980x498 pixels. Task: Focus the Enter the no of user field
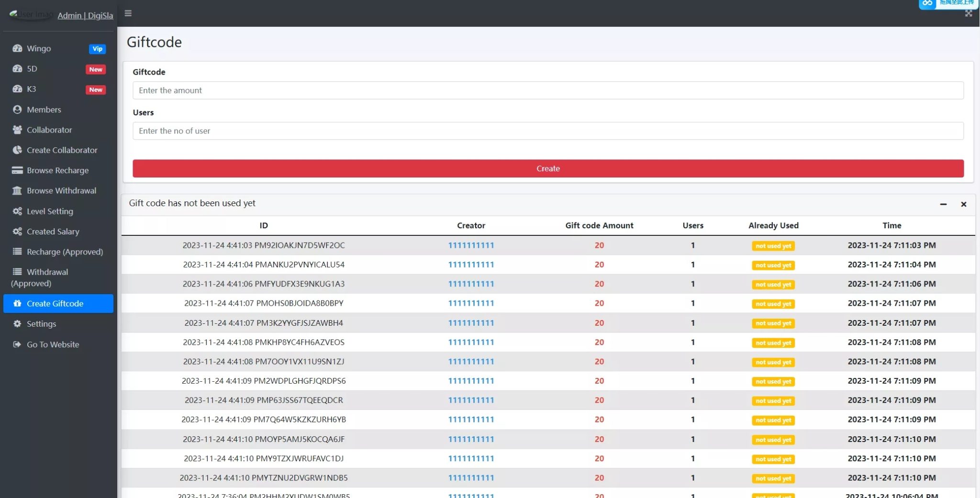click(548, 131)
